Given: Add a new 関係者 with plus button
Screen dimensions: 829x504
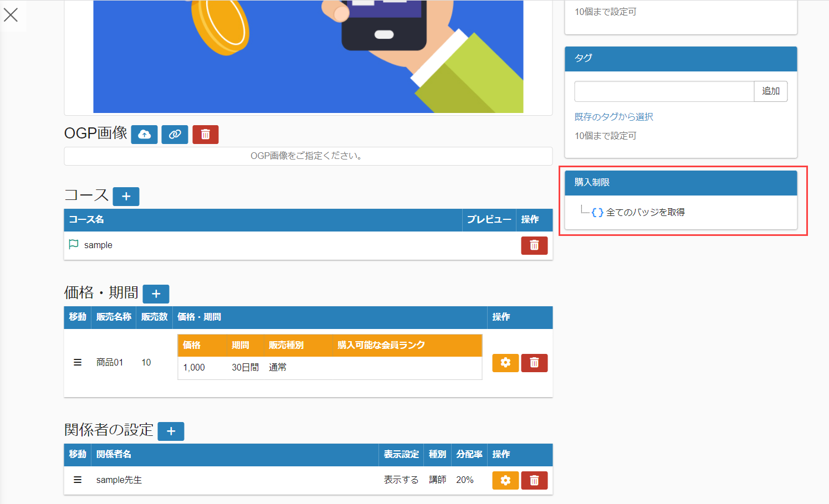Looking at the screenshot, I should click(x=171, y=431).
